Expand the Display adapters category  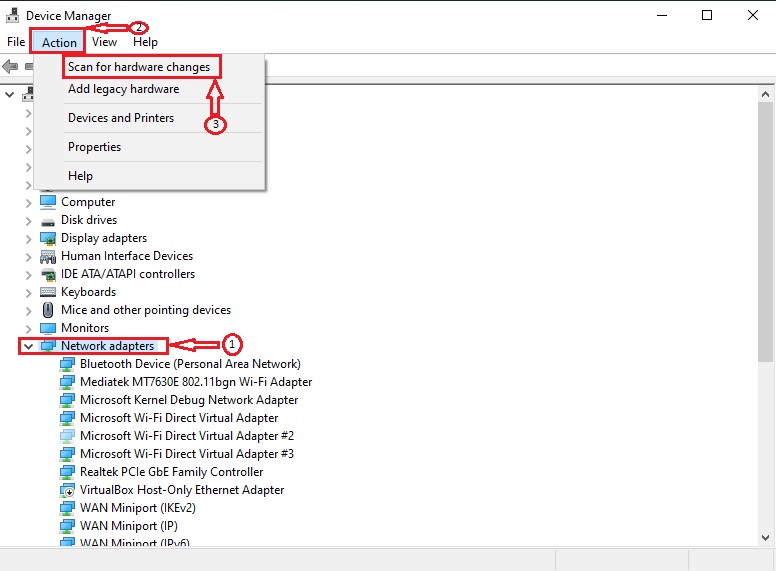click(28, 238)
